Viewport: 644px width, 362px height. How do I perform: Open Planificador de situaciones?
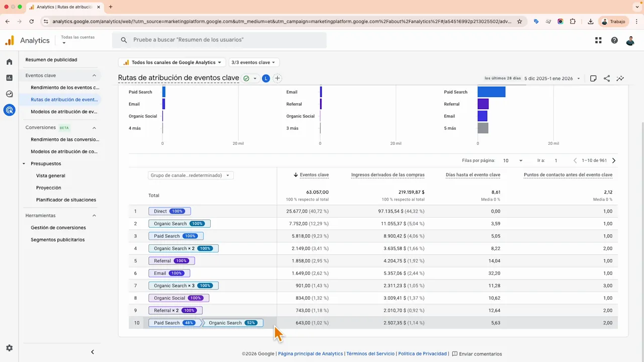(x=66, y=200)
